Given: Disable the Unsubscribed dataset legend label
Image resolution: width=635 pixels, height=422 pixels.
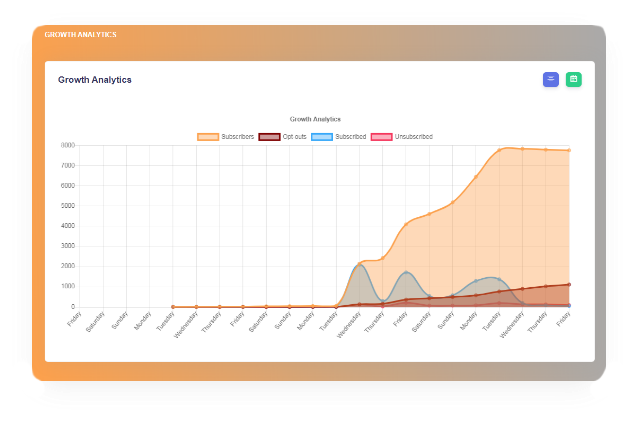Looking at the screenshot, I should click(x=414, y=136).
